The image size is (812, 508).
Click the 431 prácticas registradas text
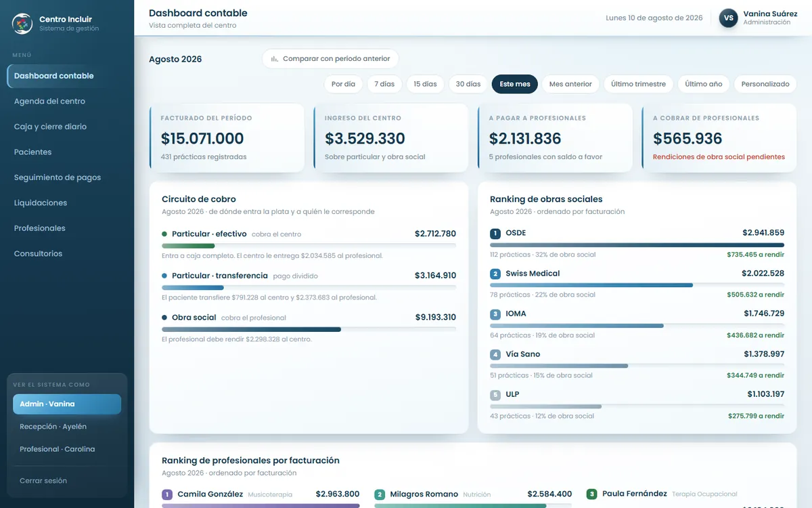tap(204, 157)
